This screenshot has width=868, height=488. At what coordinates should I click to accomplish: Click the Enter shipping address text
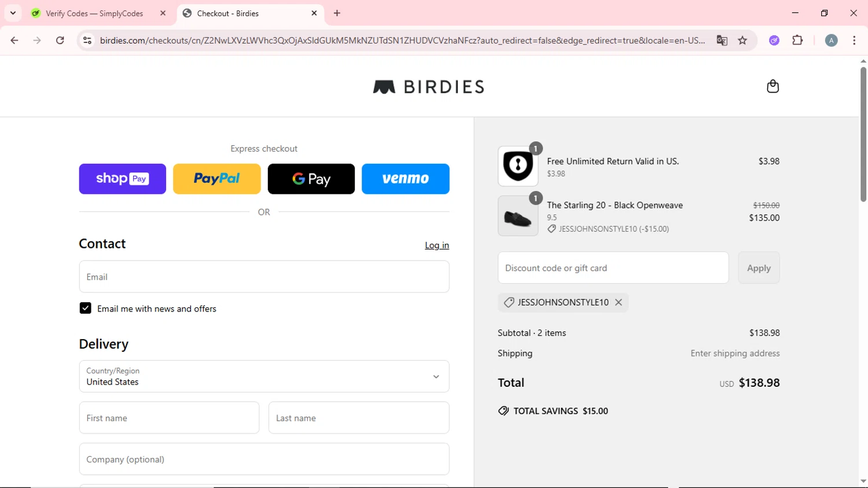click(735, 353)
